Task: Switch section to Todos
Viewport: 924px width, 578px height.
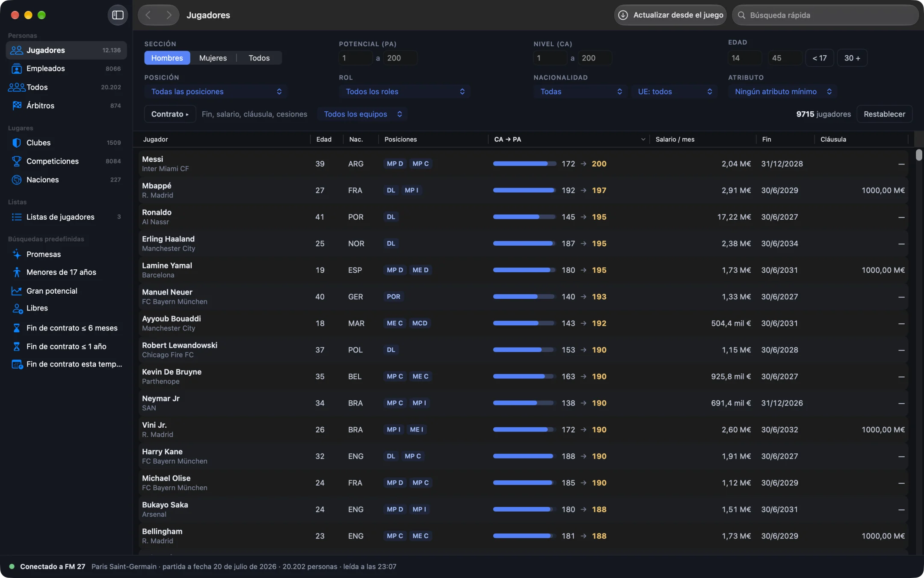Action: [259, 58]
